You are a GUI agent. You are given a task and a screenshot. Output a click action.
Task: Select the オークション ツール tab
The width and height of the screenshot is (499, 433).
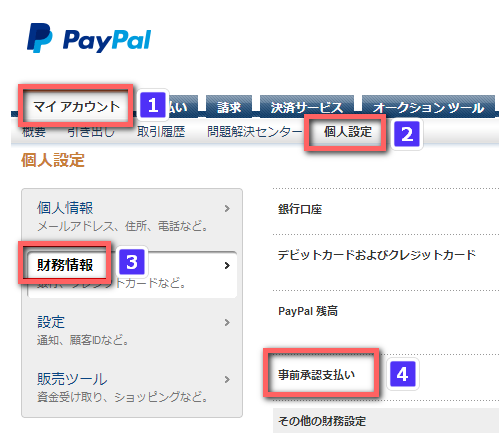[x=428, y=107]
